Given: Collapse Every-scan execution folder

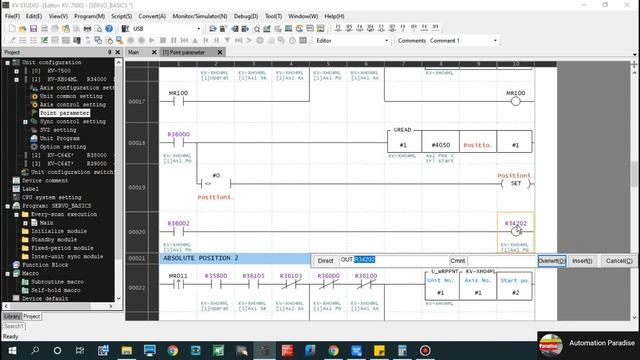Looking at the screenshot, I should [x=16, y=214].
